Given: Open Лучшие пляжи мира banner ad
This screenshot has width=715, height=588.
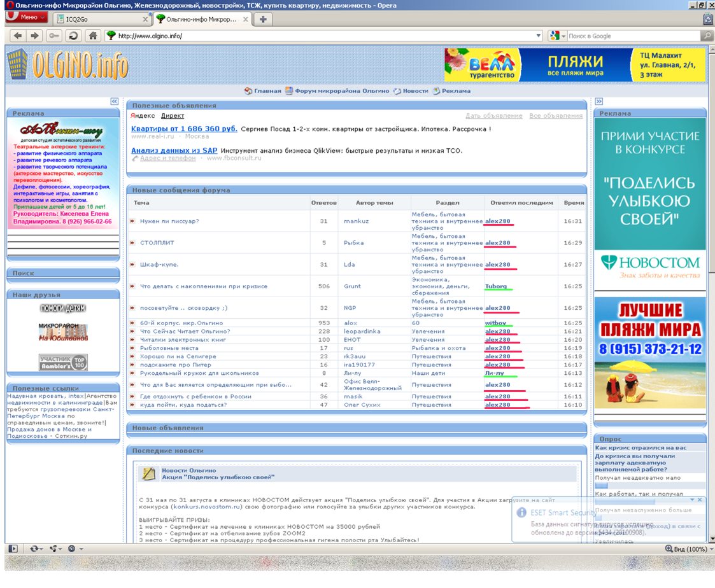Looking at the screenshot, I should [650, 353].
